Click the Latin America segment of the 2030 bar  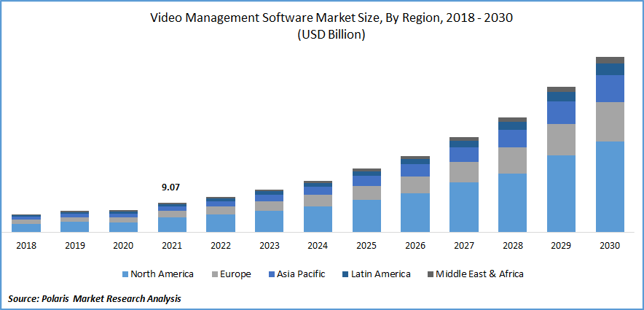point(610,69)
